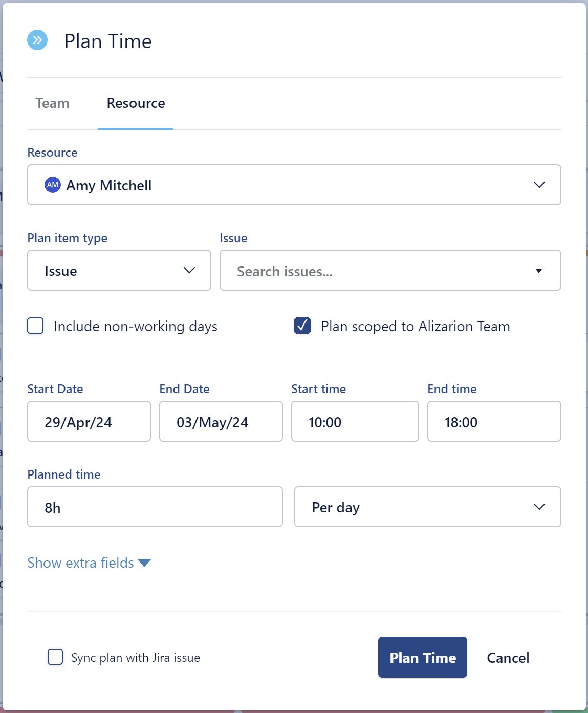
Task: Click the Start Date field showing 29/Apr/24
Action: 89,421
